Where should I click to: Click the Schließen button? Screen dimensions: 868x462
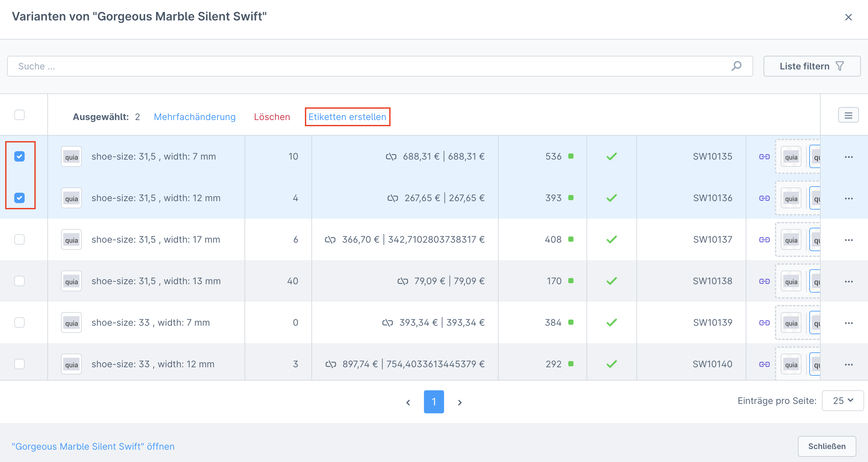pos(826,446)
